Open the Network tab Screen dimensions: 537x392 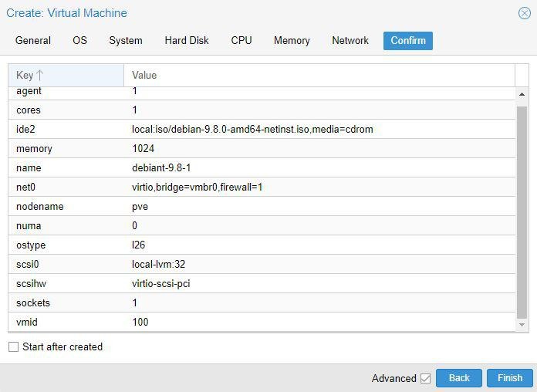(350, 41)
